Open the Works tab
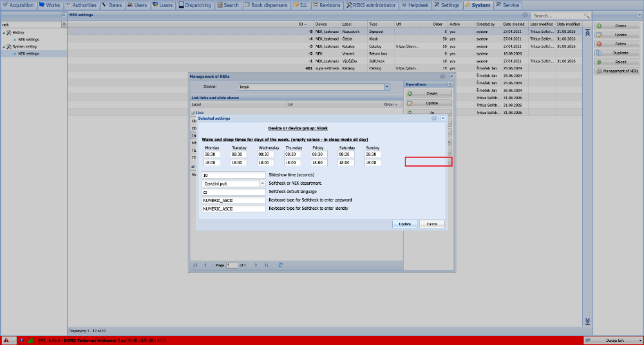 [x=50, y=5]
